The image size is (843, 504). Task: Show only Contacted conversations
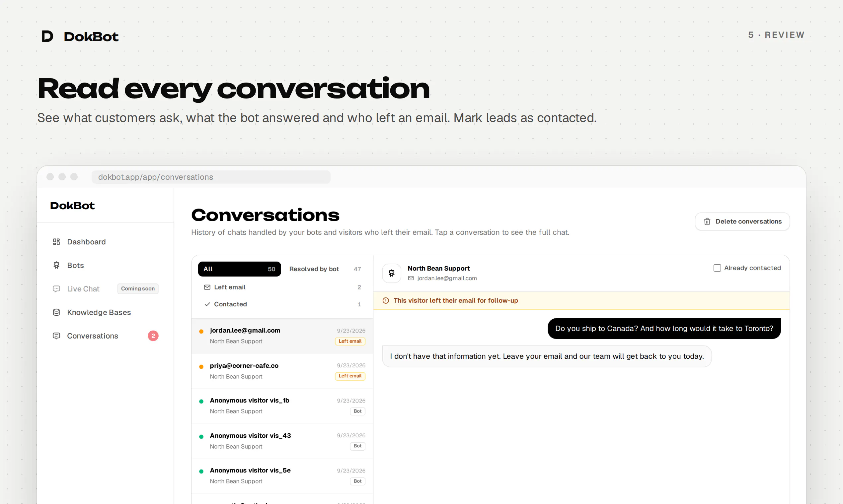click(282, 304)
